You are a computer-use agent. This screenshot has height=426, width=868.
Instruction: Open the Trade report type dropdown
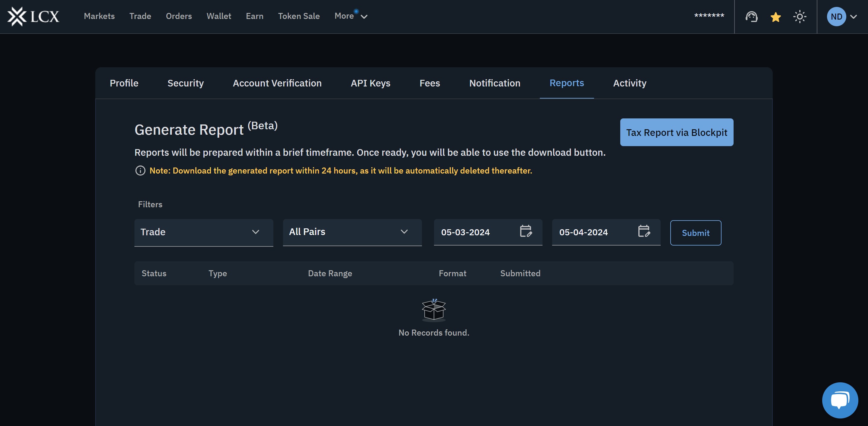[x=203, y=232]
